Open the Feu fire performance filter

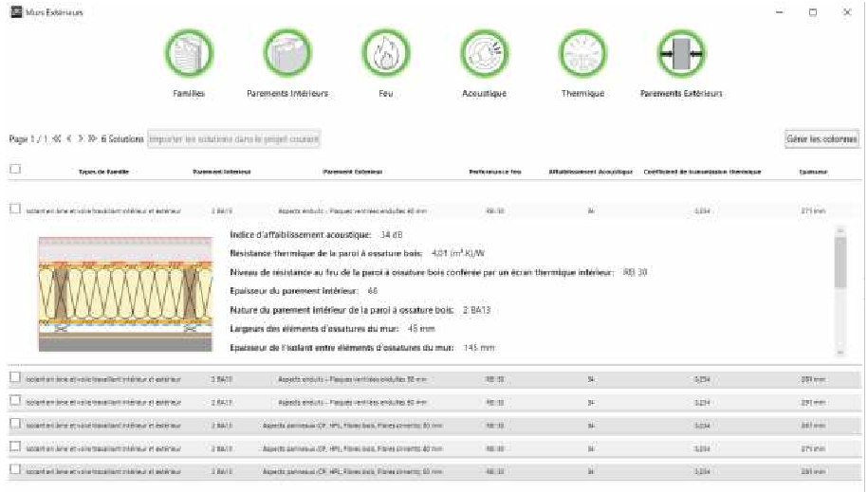click(x=385, y=53)
